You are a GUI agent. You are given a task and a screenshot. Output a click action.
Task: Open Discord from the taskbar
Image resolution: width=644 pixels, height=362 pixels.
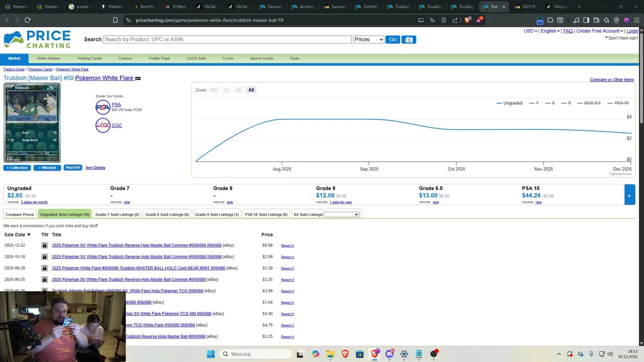click(389, 354)
